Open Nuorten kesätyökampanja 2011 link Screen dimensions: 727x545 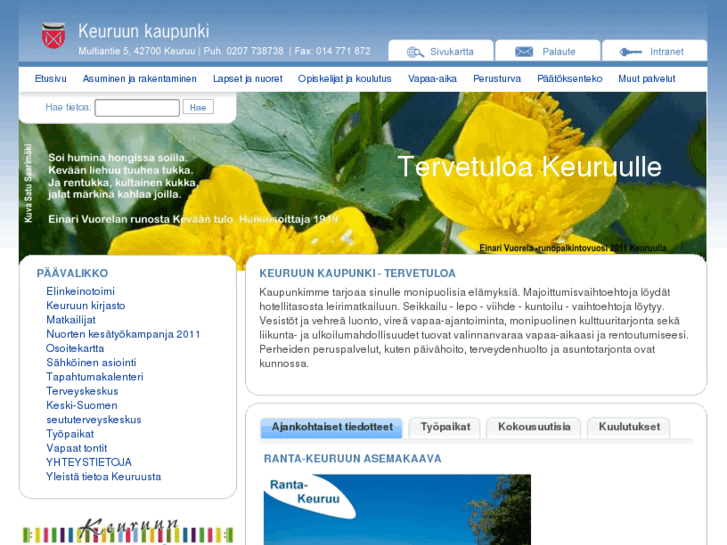pos(123,334)
